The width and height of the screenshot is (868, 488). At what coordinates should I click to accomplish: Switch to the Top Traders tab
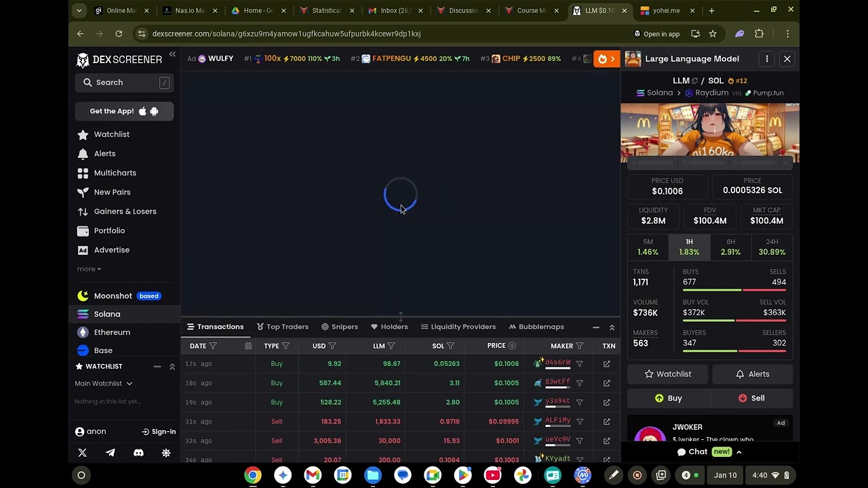[x=282, y=327]
